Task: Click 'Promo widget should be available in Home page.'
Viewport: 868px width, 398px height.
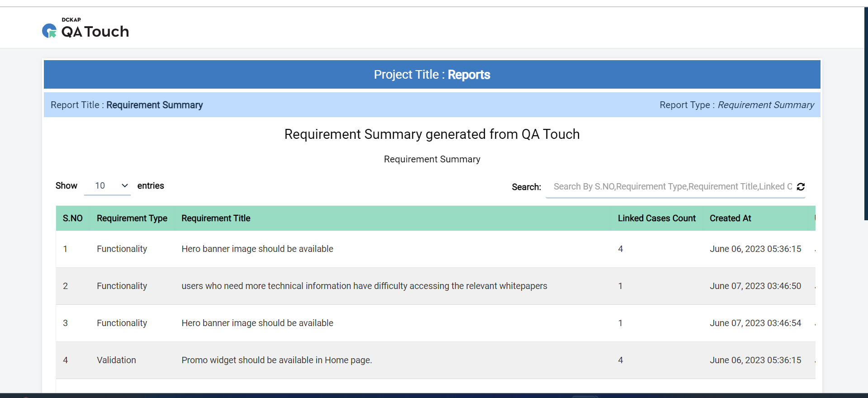Action: (x=276, y=360)
